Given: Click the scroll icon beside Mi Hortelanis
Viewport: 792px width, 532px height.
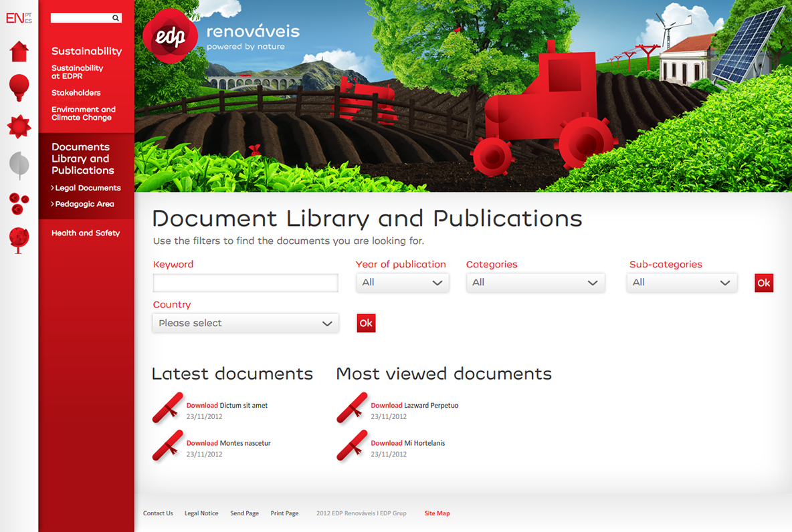Looking at the screenshot, I should (x=352, y=446).
